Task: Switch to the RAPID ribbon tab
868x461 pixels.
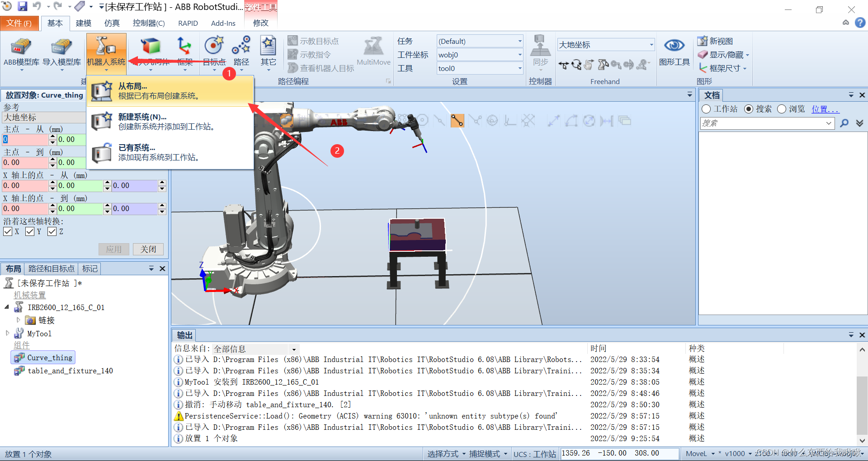Action: tap(188, 23)
